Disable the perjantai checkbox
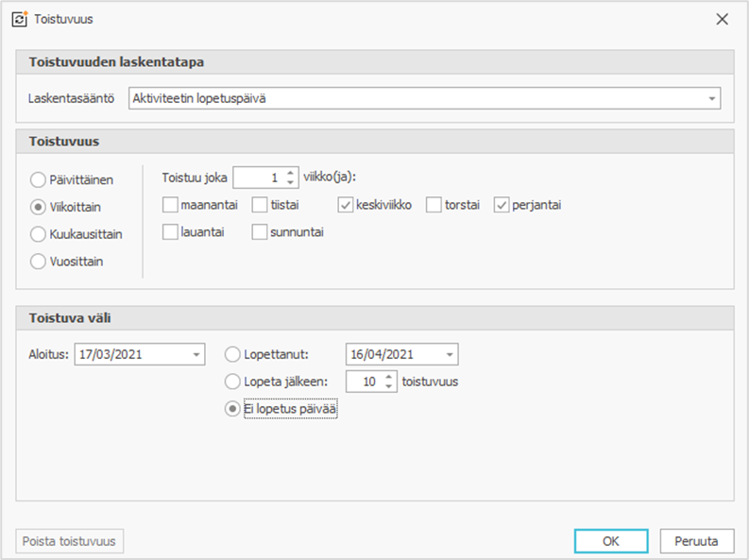The image size is (749, 560). click(x=502, y=204)
